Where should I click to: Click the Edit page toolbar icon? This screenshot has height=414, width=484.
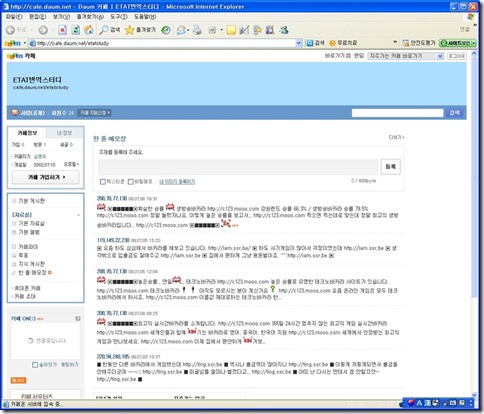pyautogui.click(x=212, y=30)
